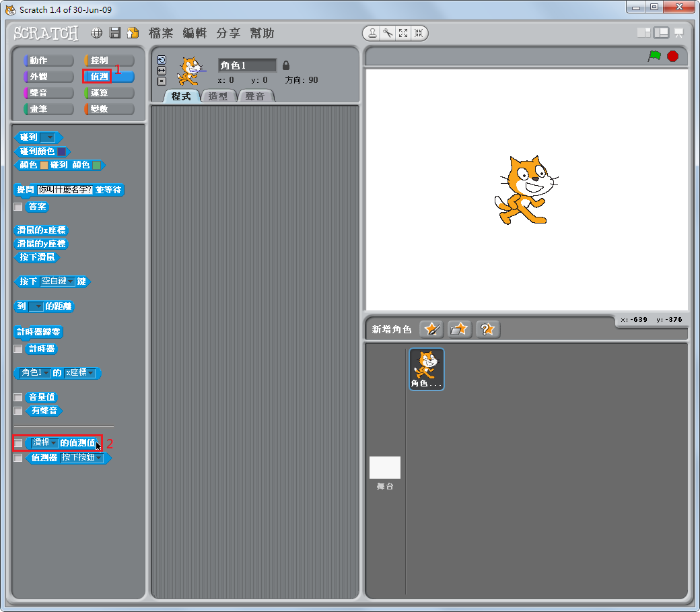Select the 變數 block category
This screenshot has width=700, height=612.
[109, 108]
